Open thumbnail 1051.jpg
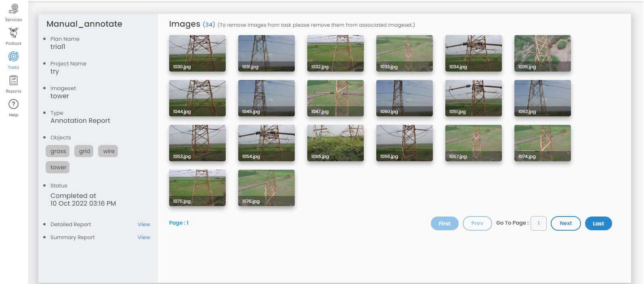644x284 pixels. 474,98
